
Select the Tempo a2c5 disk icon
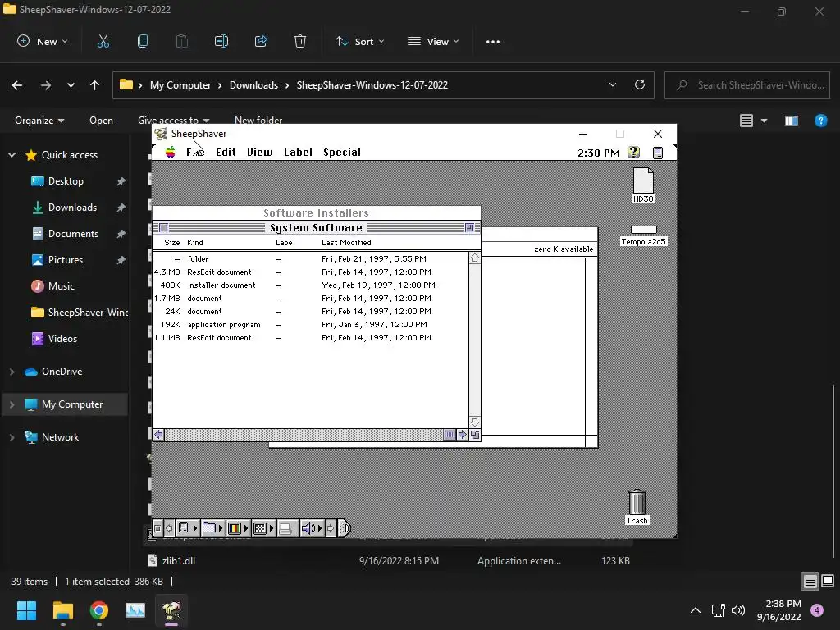643,235
